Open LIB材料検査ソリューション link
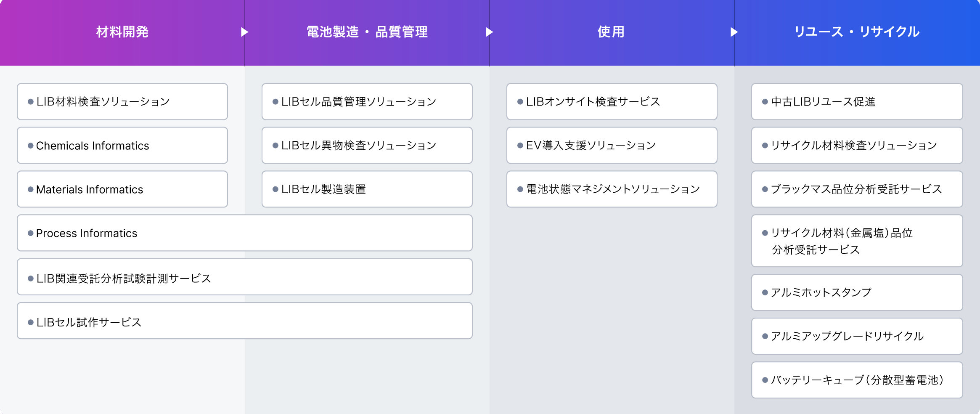The height and width of the screenshot is (414, 980). (122, 101)
